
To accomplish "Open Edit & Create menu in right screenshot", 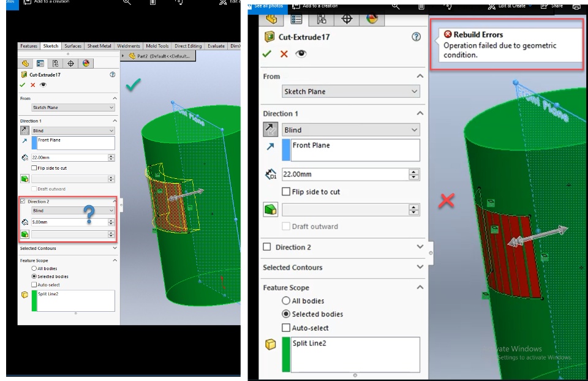I will (510, 6).
